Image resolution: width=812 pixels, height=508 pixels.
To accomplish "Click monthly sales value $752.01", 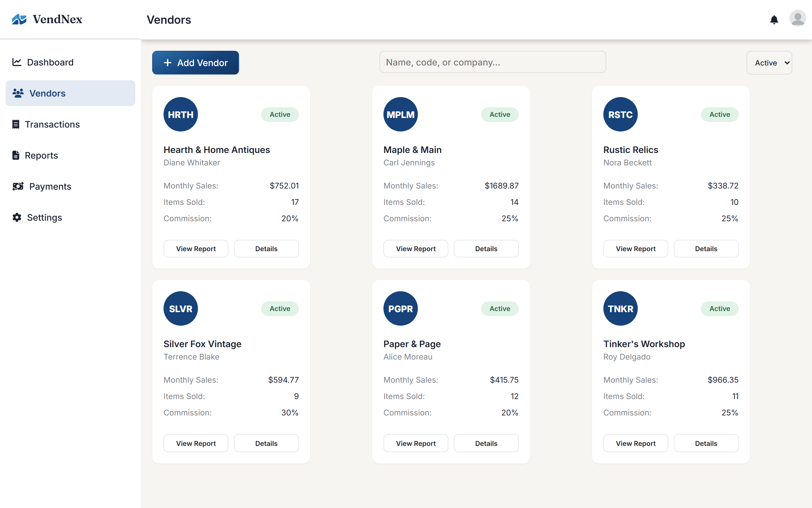I will coord(284,185).
